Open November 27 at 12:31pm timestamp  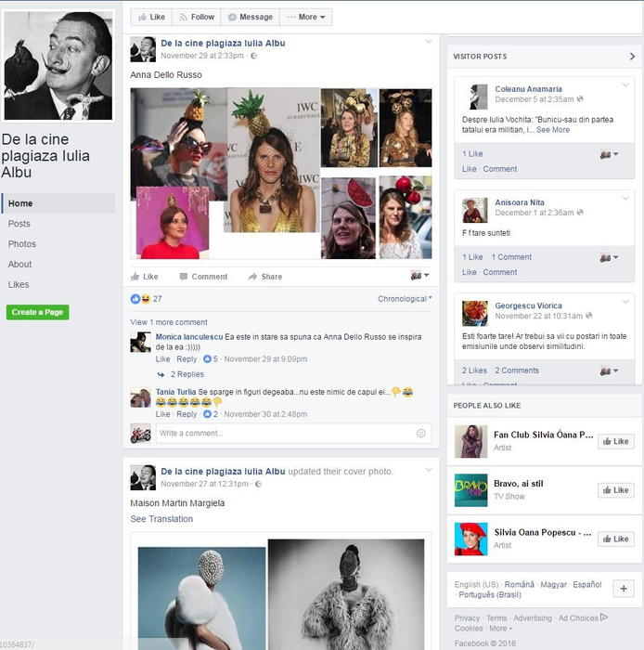point(204,484)
